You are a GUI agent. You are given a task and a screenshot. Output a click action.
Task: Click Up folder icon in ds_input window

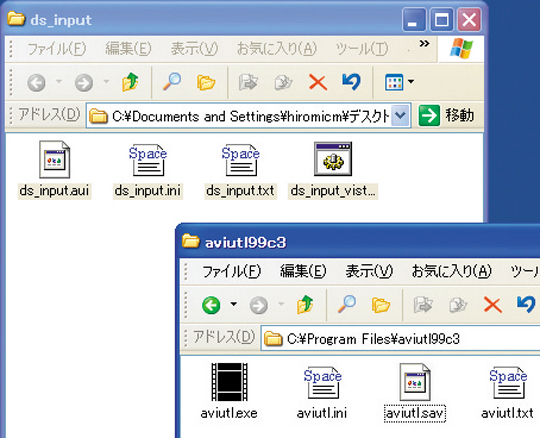(130, 82)
